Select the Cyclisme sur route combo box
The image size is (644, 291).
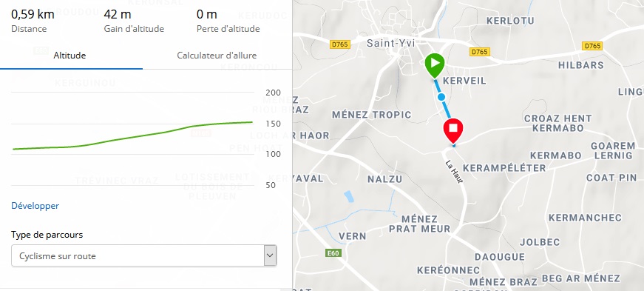(x=143, y=255)
